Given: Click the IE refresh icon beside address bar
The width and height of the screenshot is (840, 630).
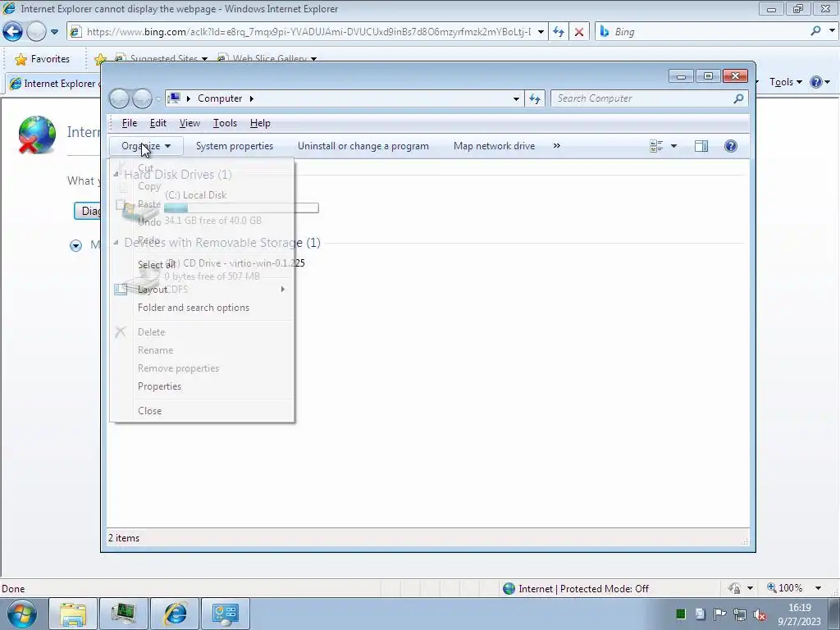Looking at the screenshot, I should [x=558, y=32].
